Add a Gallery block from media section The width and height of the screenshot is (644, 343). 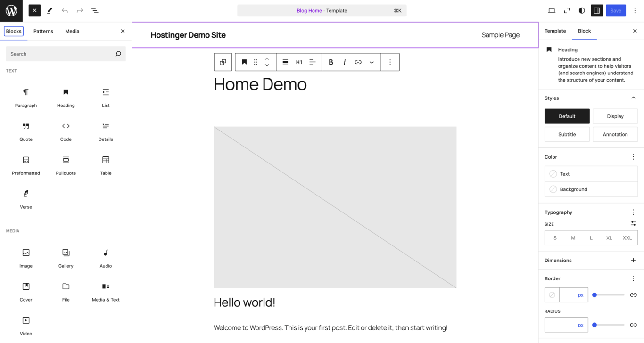(66, 258)
